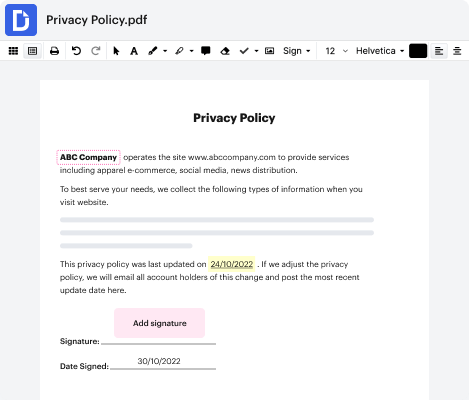Add a comment with speech bubble tool

(x=206, y=51)
